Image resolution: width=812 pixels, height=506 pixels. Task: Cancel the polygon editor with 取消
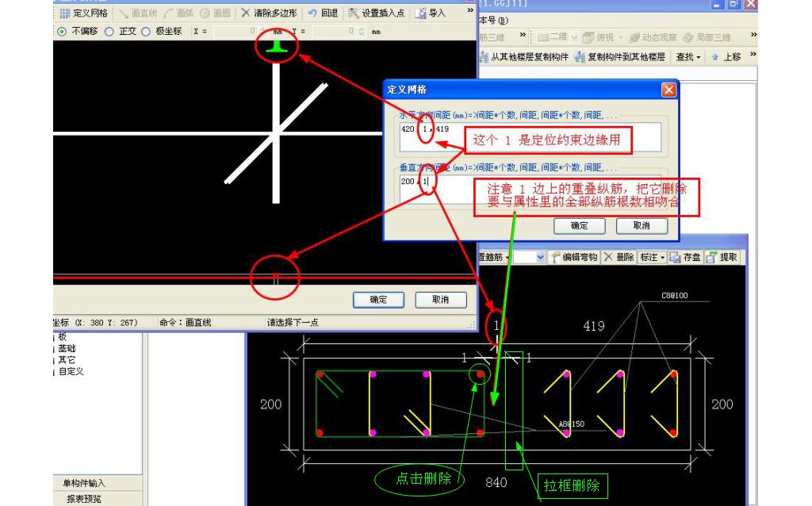441,300
